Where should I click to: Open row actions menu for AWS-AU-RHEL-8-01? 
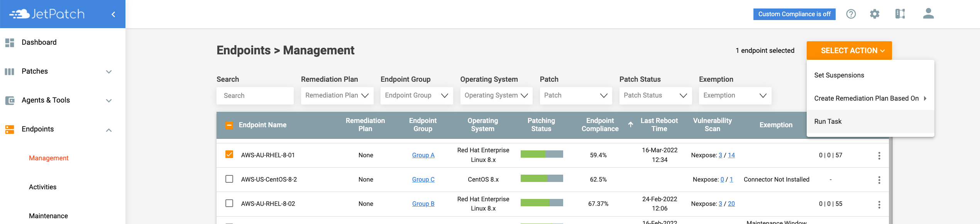click(x=879, y=155)
